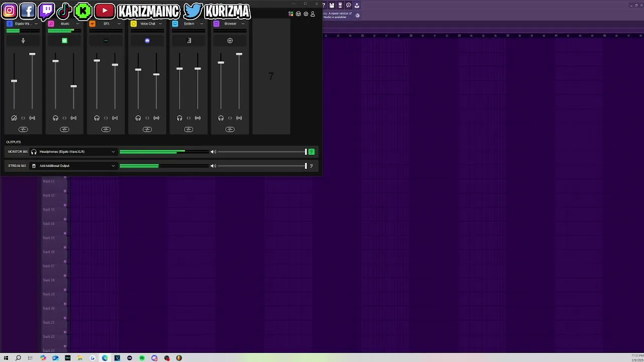This screenshot has width=644, height=362.
Task: Click the headphones icon in Monitor Mix row
Action: tap(34, 152)
